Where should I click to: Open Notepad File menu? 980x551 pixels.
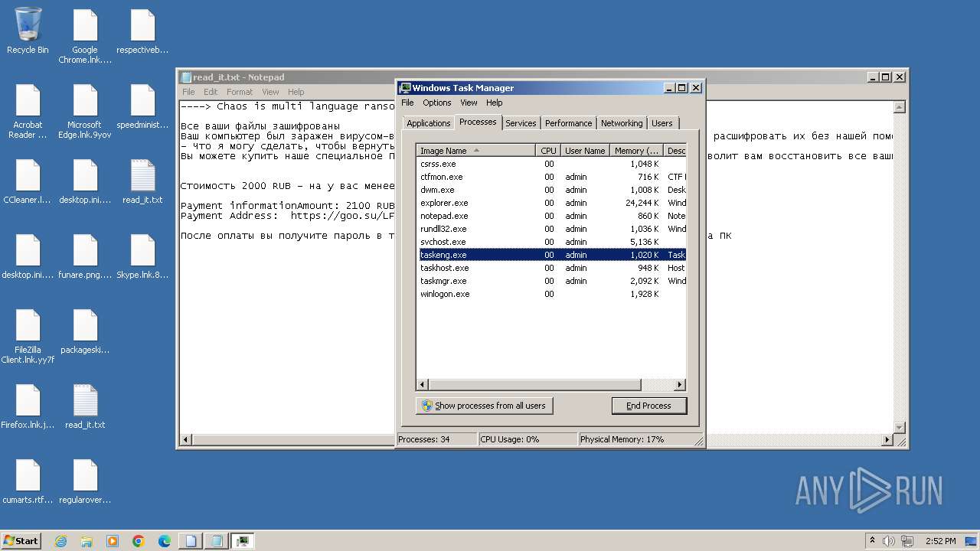pyautogui.click(x=188, y=92)
